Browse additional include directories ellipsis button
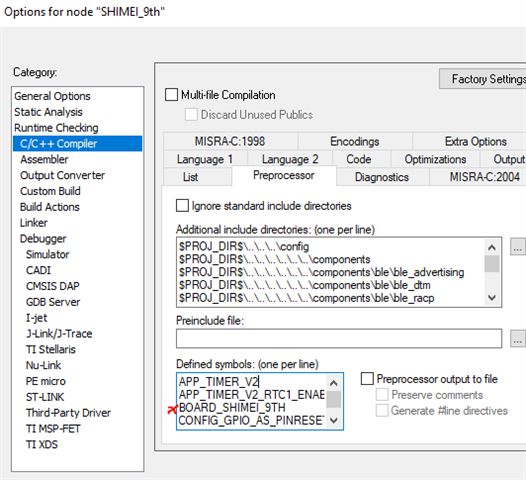526x480 pixels. pos(518,247)
